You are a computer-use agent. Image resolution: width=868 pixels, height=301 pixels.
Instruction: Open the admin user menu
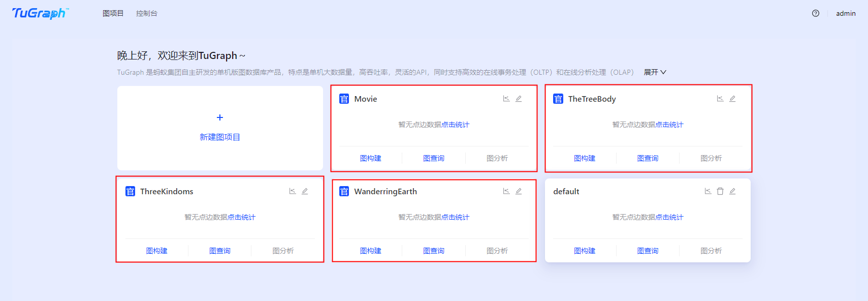coord(846,13)
